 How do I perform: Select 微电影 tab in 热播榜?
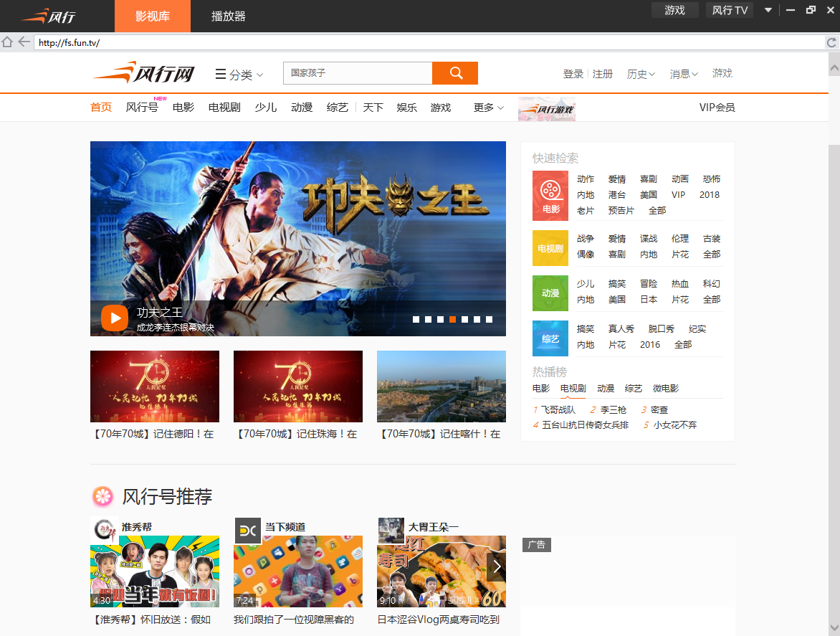tap(665, 389)
